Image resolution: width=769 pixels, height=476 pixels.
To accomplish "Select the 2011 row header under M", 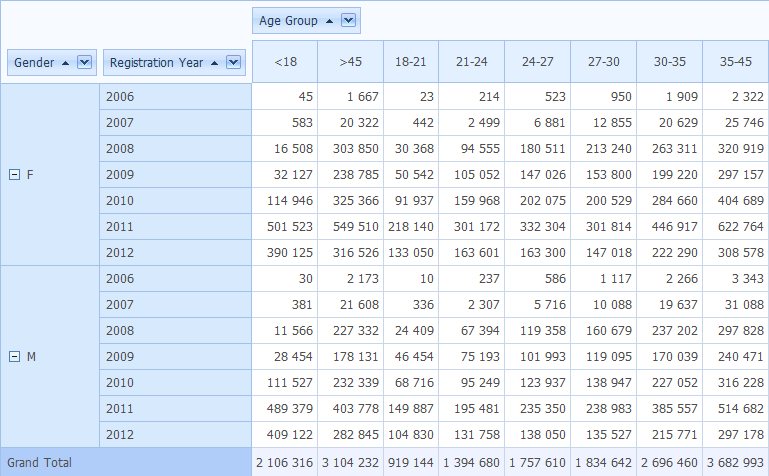I will click(176, 408).
